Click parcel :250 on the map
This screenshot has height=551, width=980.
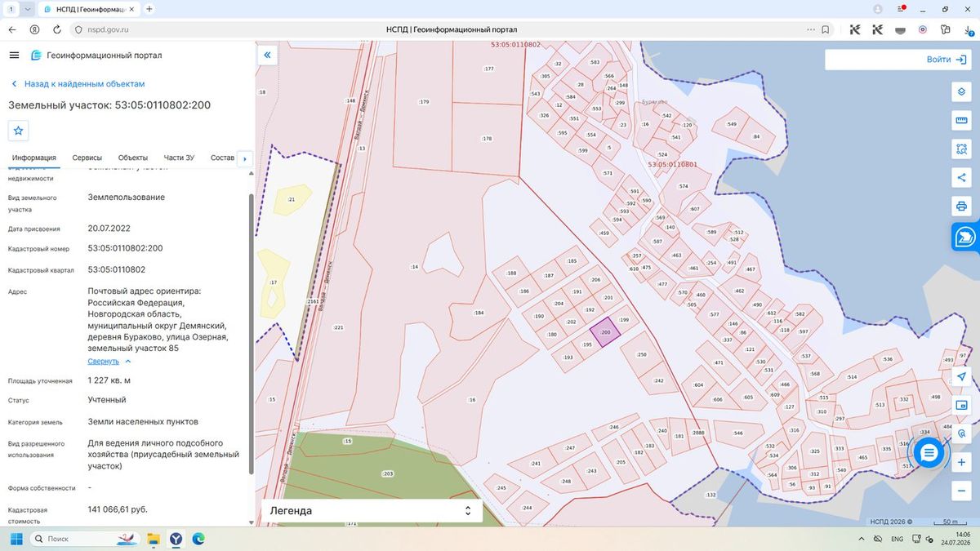[x=642, y=354]
